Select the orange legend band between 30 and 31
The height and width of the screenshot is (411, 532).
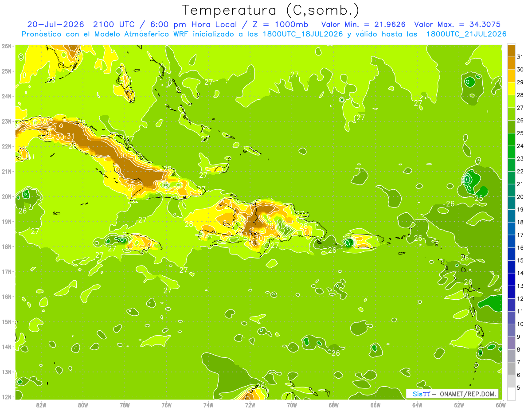(511, 63)
